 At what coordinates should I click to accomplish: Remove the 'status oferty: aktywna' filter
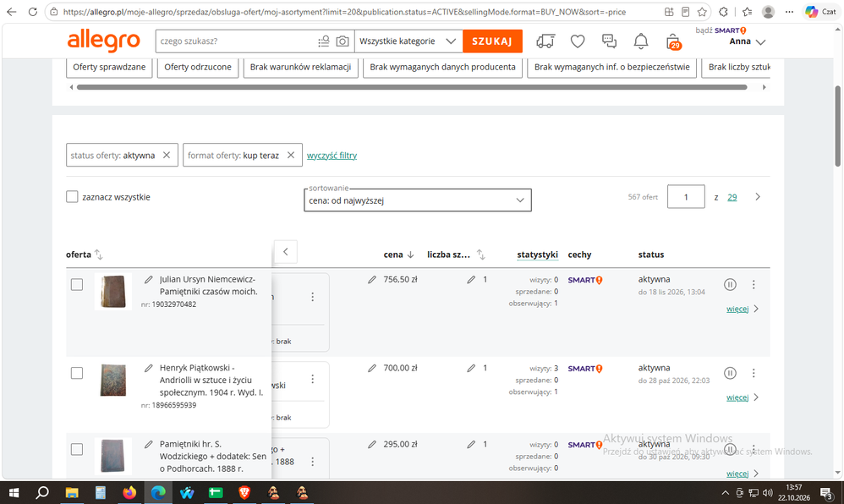167,155
